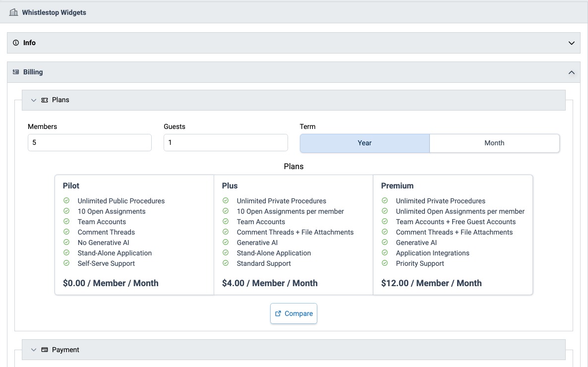Click the Guests count input field

click(226, 143)
